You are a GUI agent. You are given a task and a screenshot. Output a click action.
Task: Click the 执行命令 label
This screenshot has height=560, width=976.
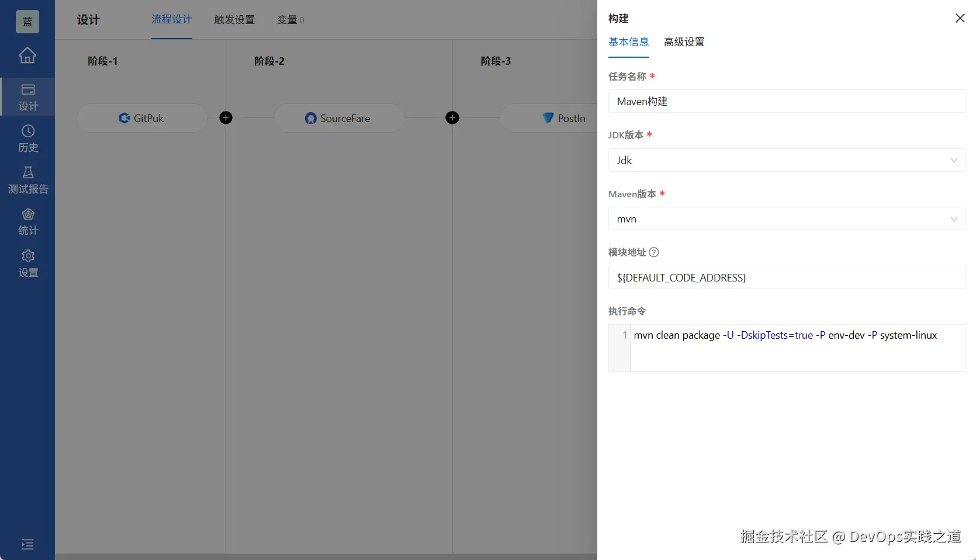[x=627, y=311]
